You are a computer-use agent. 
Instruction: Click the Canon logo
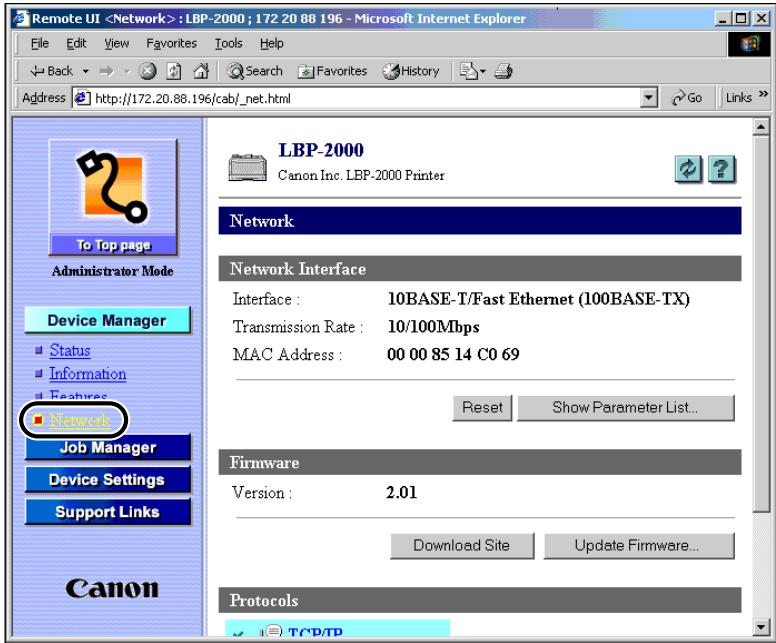pyautogui.click(x=112, y=588)
